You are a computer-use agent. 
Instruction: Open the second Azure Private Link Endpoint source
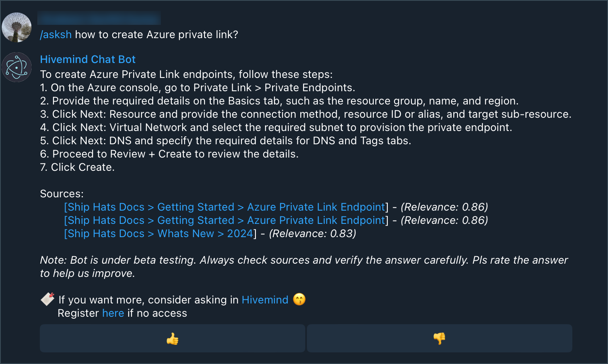(226, 220)
